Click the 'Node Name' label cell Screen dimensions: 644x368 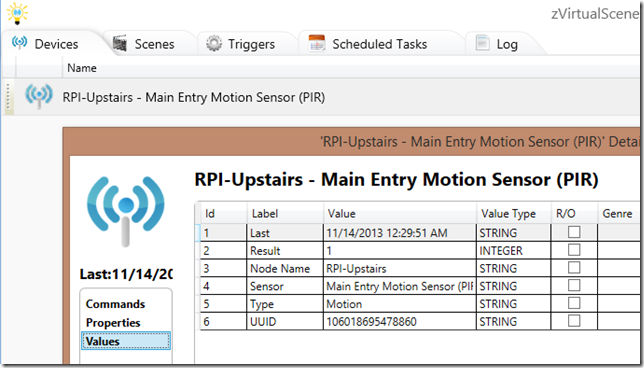pyautogui.click(x=285, y=268)
